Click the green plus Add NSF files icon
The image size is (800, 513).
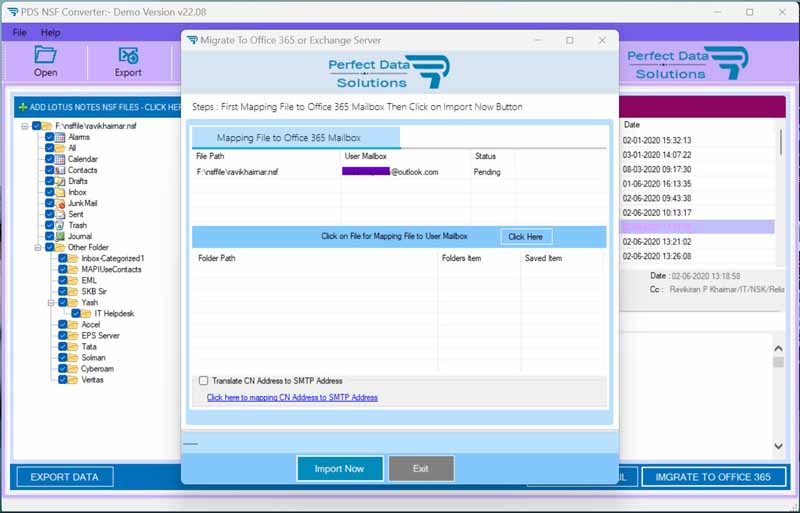click(22, 107)
